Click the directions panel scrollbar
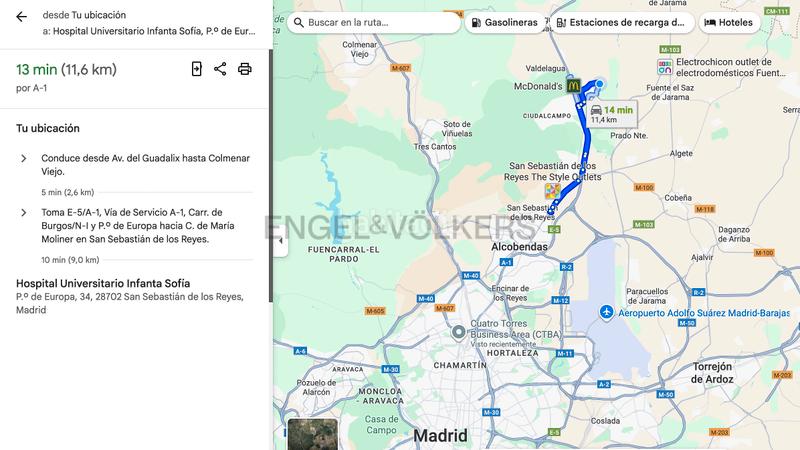800x450 pixels. pyautogui.click(x=271, y=176)
